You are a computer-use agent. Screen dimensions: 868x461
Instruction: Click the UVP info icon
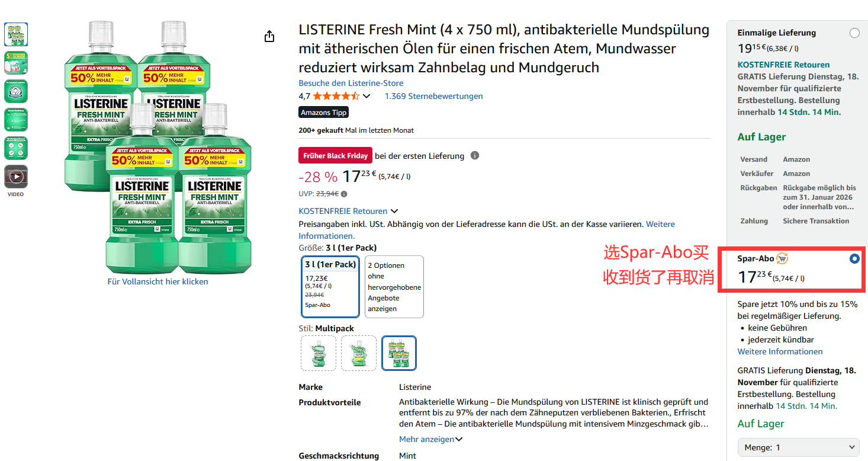click(x=344, y=194)
